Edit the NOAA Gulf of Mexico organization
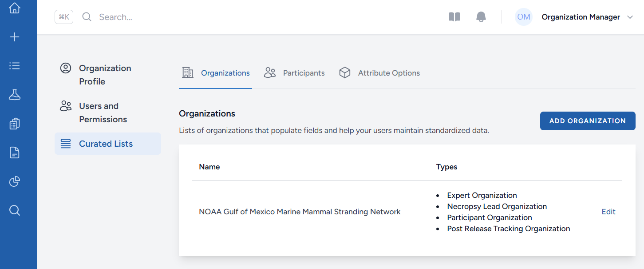Image resolution: width=644 pixels, height=269 pixels. [608, 212]
